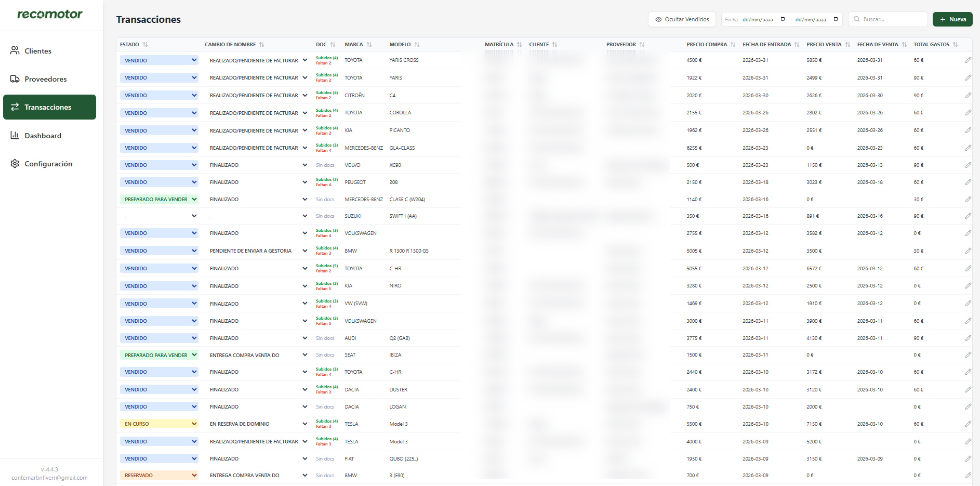Open estado dropdown for Yaris Cross row
Image resolution: width=980 pixels, height=486 pixels.
[159, 60]
